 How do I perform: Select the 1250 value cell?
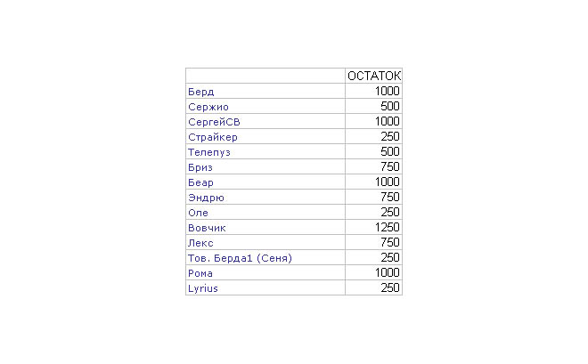point(387,228)
